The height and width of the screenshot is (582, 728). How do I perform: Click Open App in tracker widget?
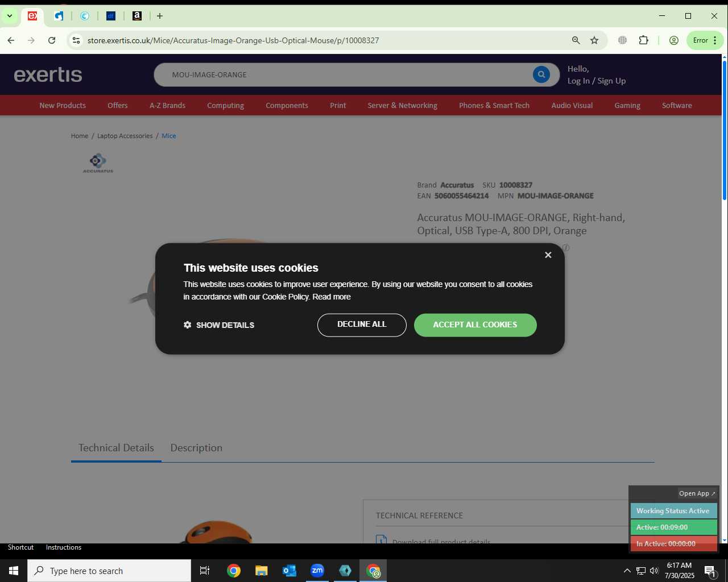point(697,493)
